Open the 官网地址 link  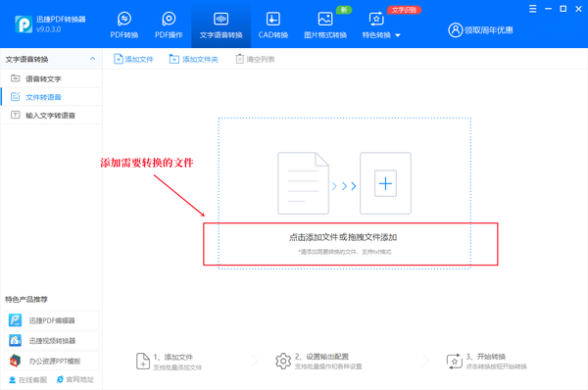[75, 379]
